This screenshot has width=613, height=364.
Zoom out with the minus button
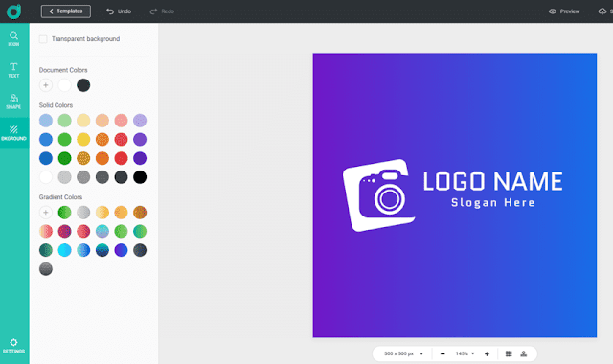[443, 353]
